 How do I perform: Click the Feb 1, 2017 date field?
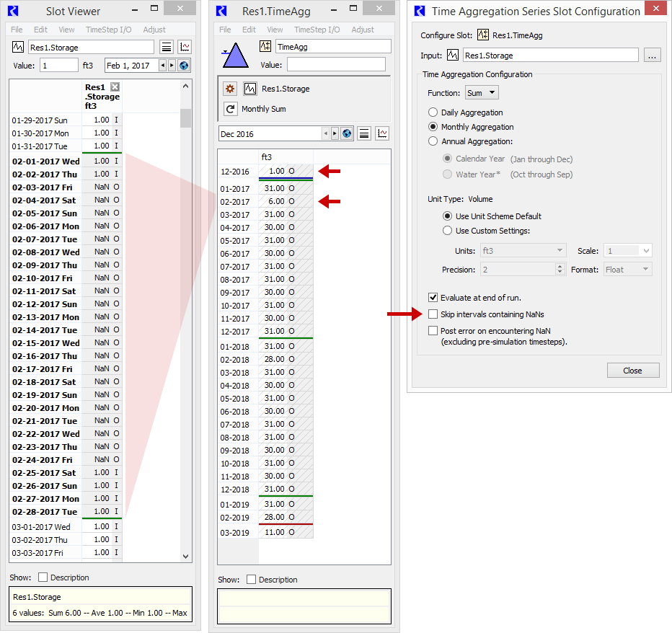coord(131,66)
